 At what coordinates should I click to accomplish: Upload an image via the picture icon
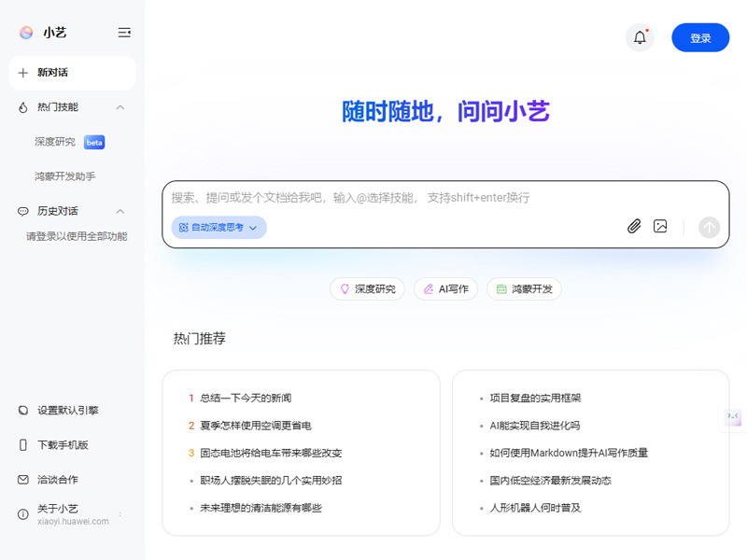click(660, 226)
